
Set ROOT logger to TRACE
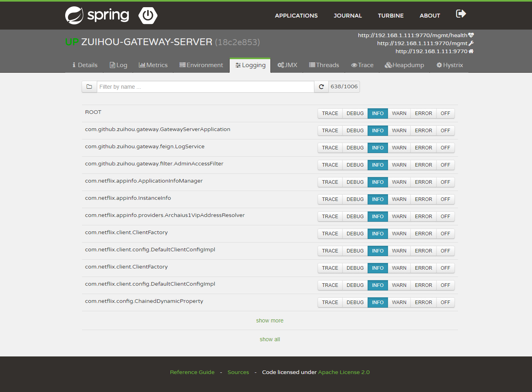click(330, 113)
